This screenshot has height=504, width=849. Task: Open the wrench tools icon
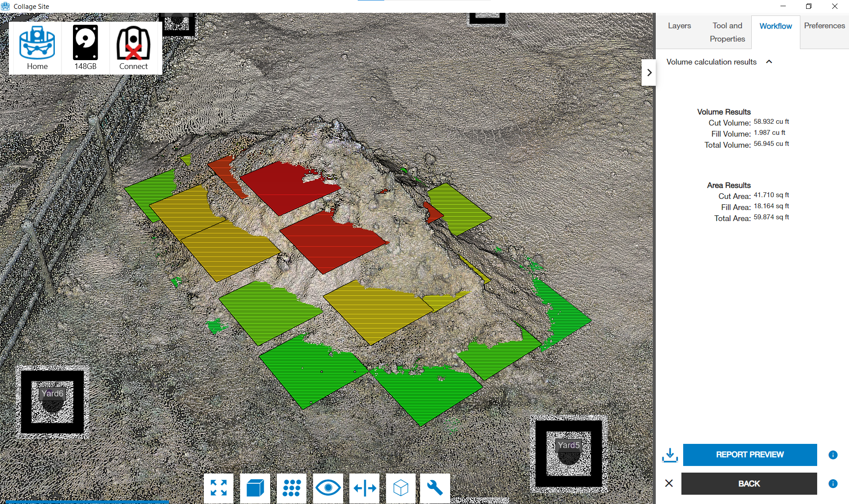coord(435,488)
